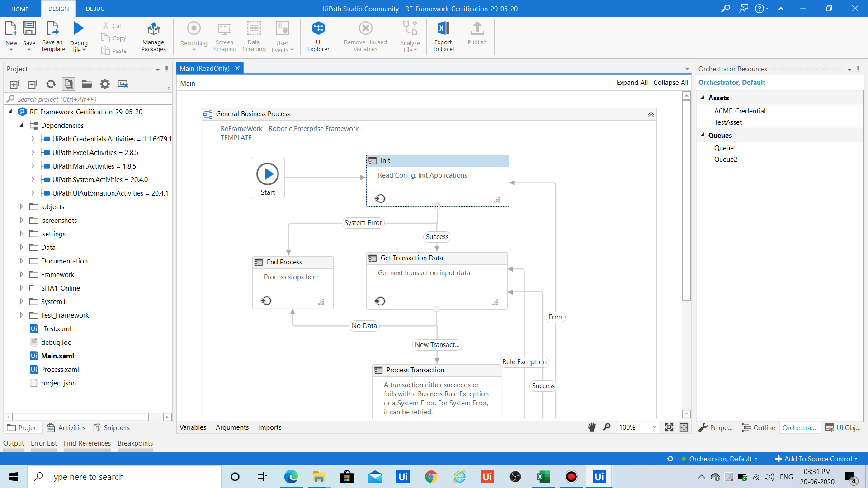Pin the Orchestrator Resources panel

click(x=858, y=69)
